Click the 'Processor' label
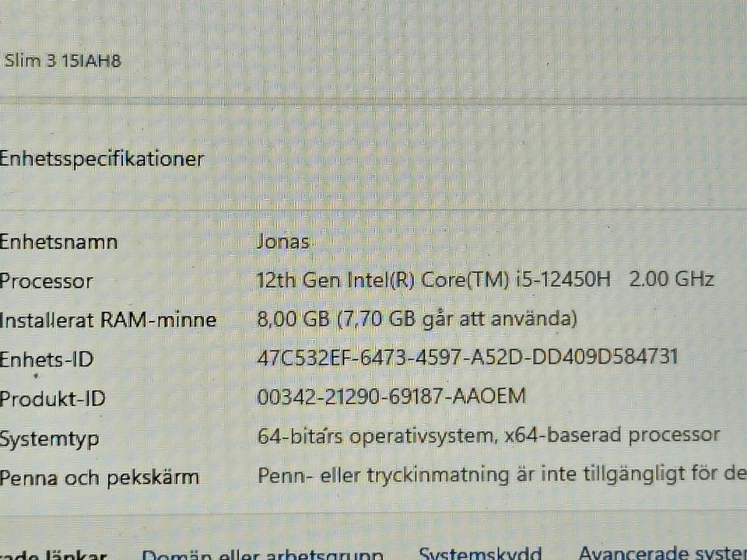The image size is (747, 560). [x=46, y=281]
